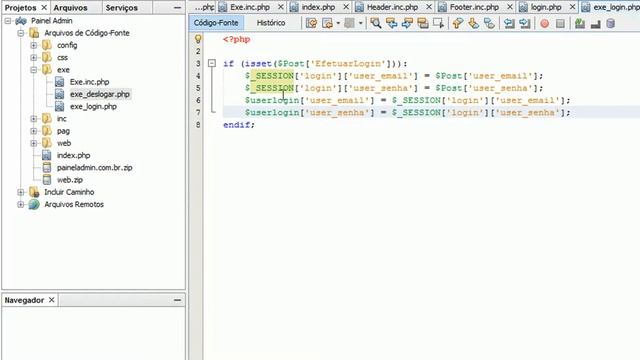This screenshot has width=640, height=360.
Task: Select web.zip in project tree
Action: pos(70,180)
